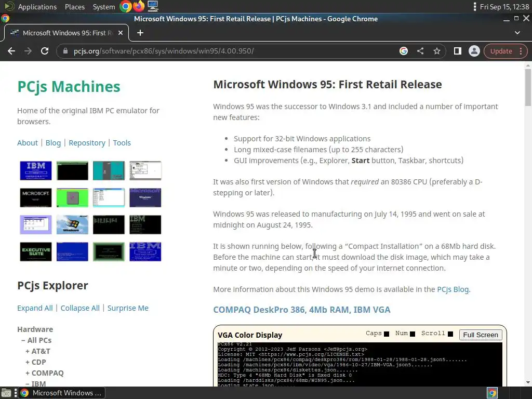
Task: Open the Repository link
Action: pos(87,143)
